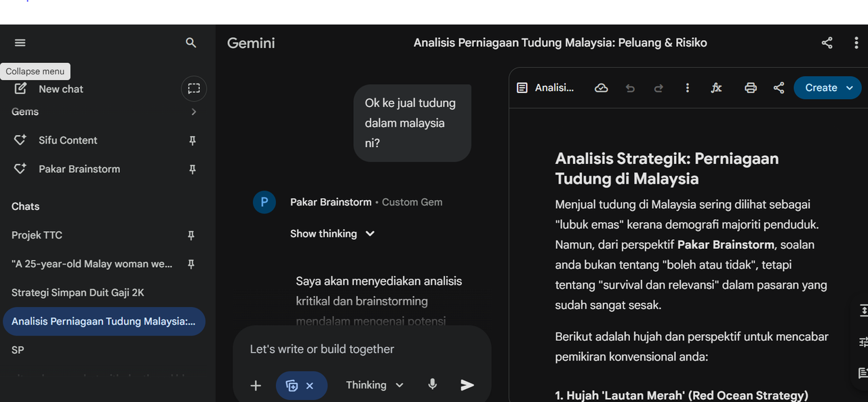
Task: Open the Thinking model dropdown
Action: [x=375, y=385]
